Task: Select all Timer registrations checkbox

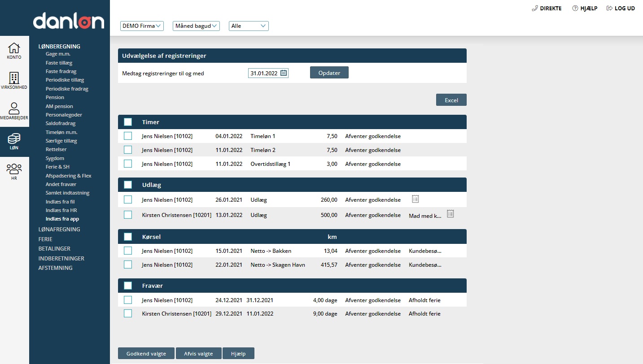Action: click(x=128, y=122)
